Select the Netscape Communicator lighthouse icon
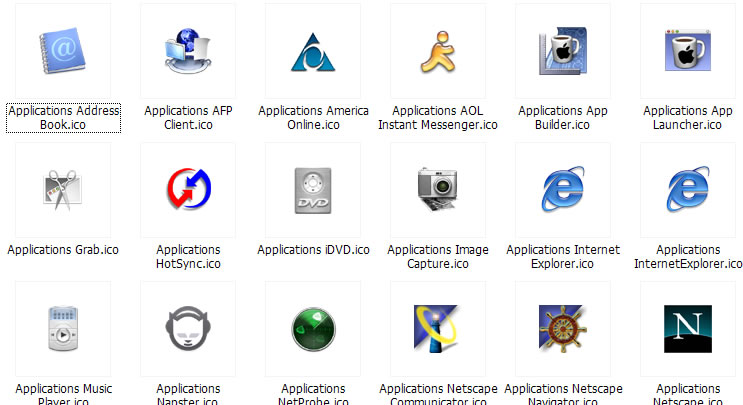 (436, 329)
